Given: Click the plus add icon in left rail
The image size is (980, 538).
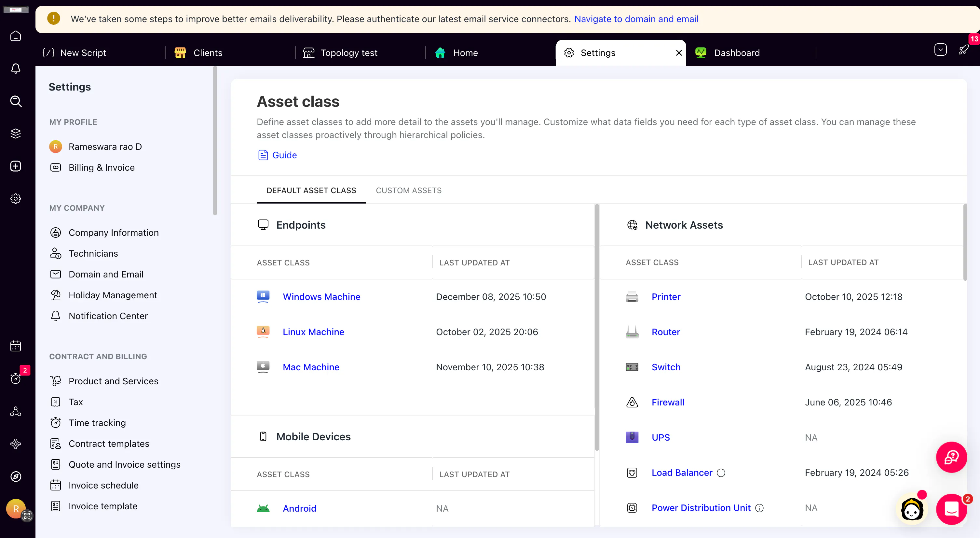Looking at the screenshot, I should (16, 166).
